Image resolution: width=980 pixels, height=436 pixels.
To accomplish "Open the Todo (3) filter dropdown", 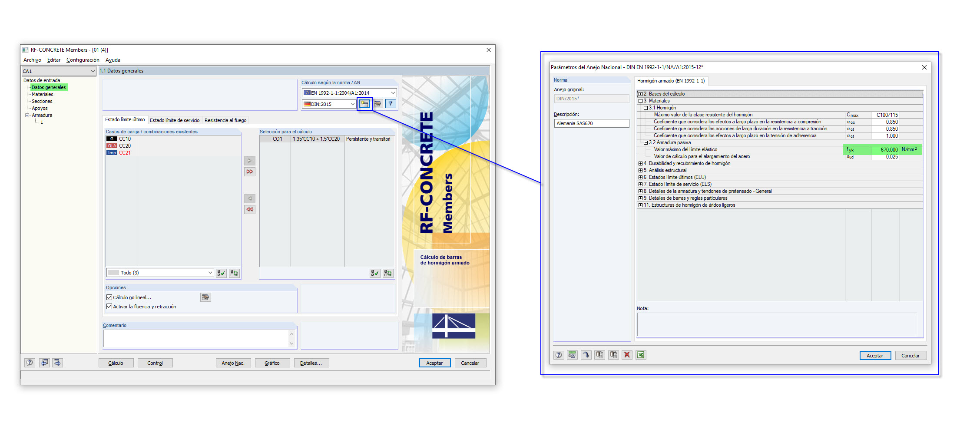I will [210, 273].
